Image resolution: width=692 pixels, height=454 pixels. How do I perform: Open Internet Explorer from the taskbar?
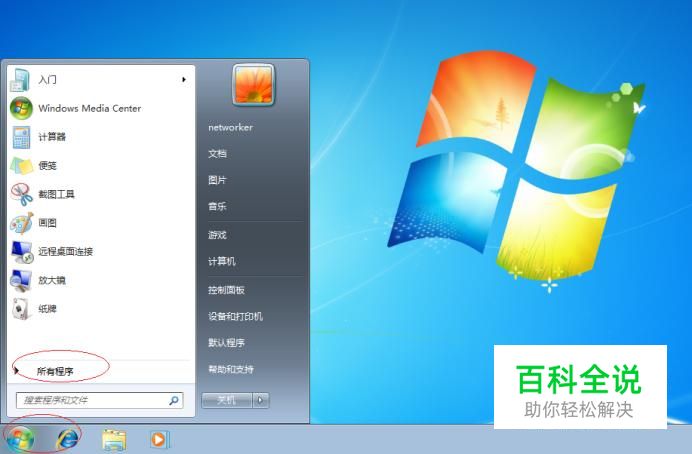(x=68, y=439)
